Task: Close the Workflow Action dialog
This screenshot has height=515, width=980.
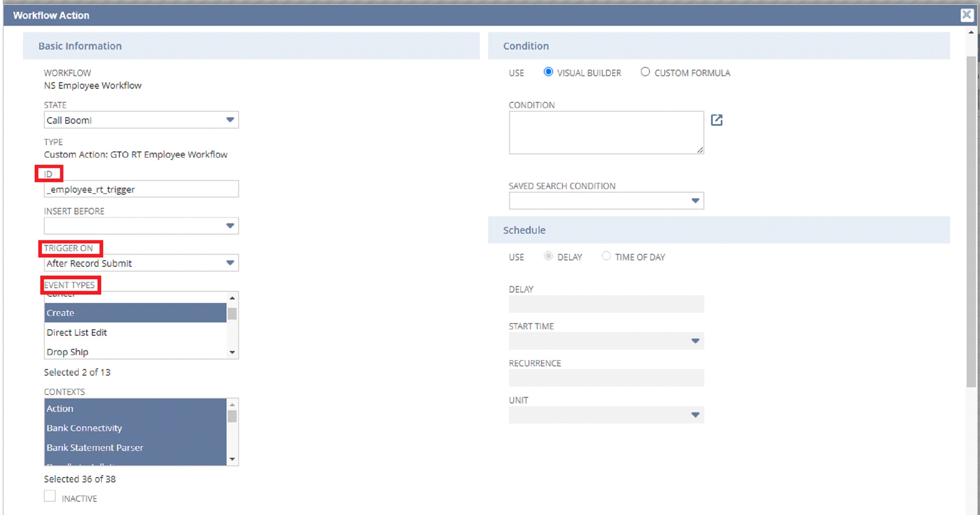Action: [x=966, y=15]
